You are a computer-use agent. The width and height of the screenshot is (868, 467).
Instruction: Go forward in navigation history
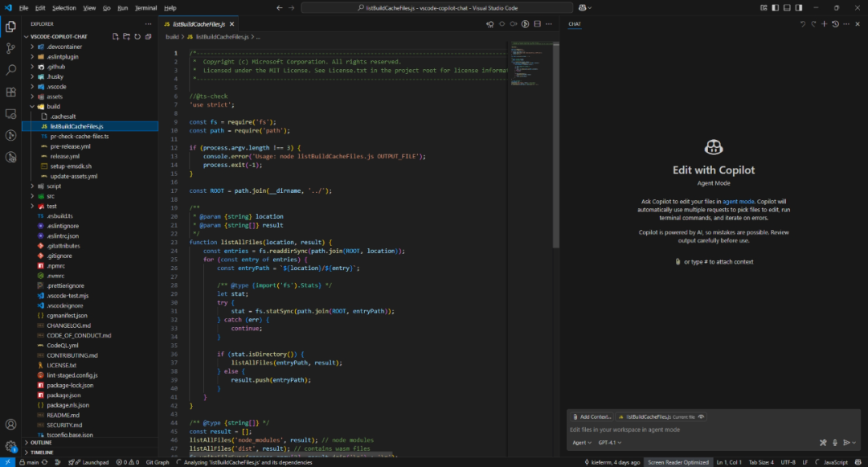(292, 8)
